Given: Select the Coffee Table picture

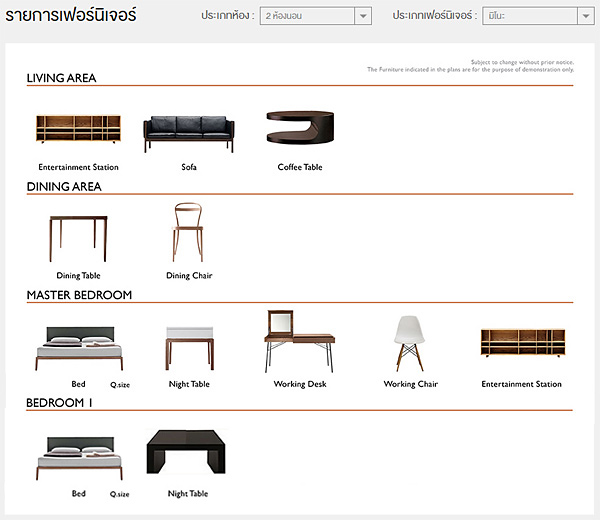Looking at the screenshot, I should (300, 130).
